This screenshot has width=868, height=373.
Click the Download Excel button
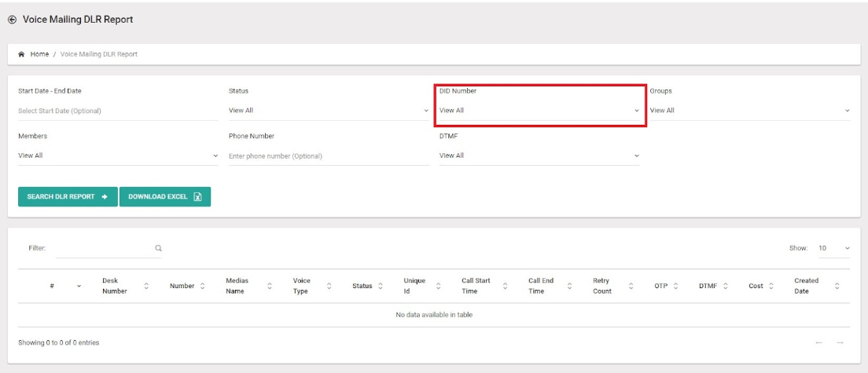(165, 197)
